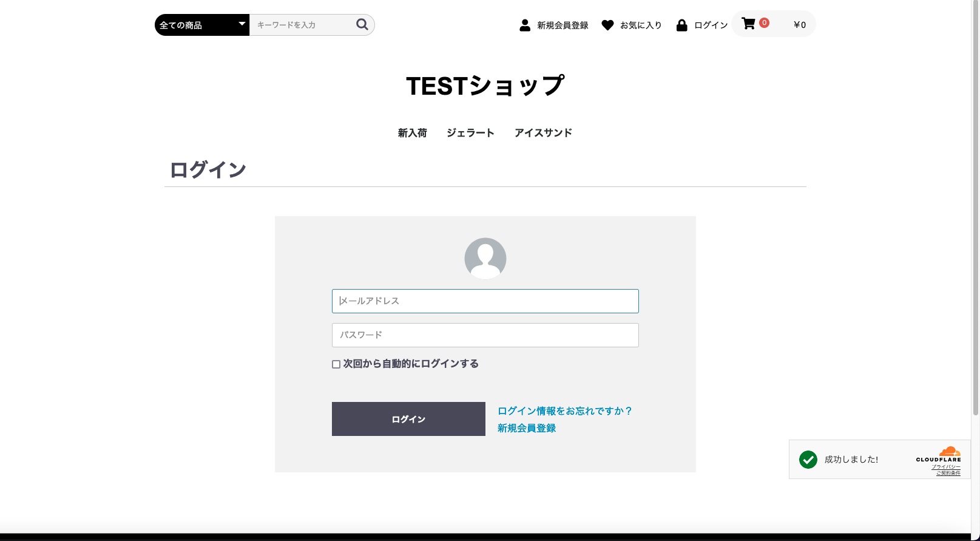Image resolution: width=980 pixels, height=541 pixels.
Task: Focus the パスワード input field
Action: [485, 335]
